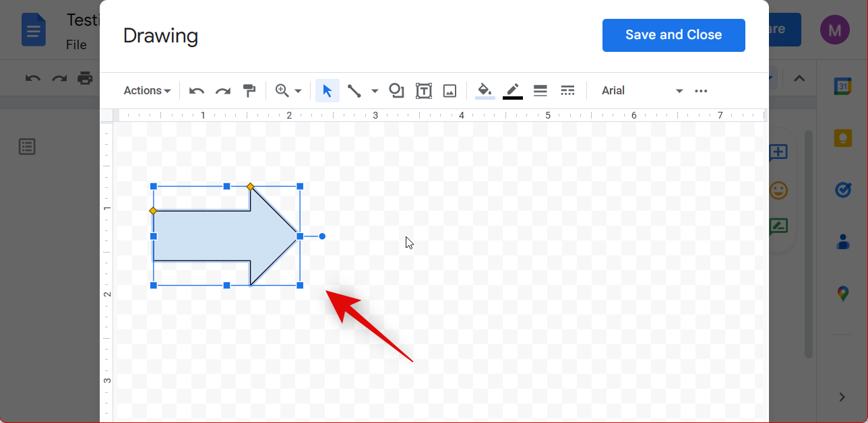
Task: Open the Actions dropdown menu
Action: pyautogui.click(x=147, y=91)
